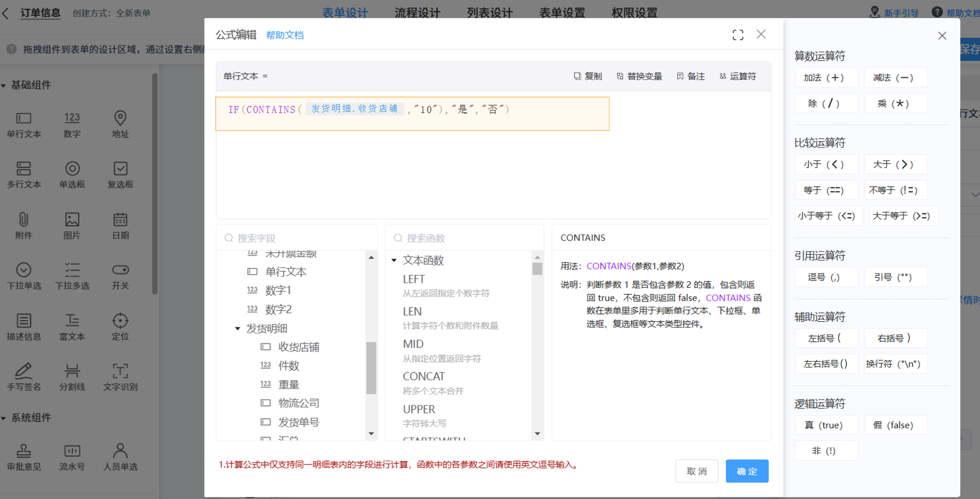Insert the 不等于 (!=) operator
Screen dimensions: 980x499
tap(895, 190)
